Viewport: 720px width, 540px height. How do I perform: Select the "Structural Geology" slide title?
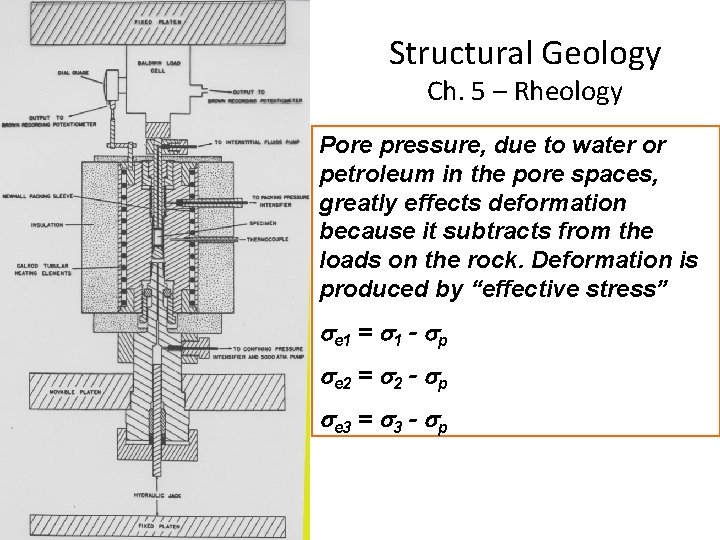[525, 54]
